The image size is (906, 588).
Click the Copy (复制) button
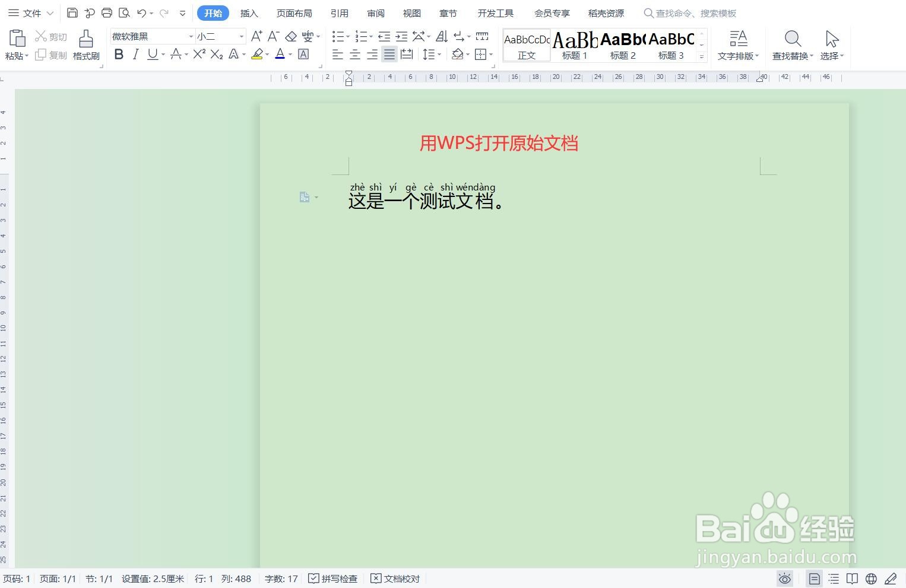coord(51,55)
